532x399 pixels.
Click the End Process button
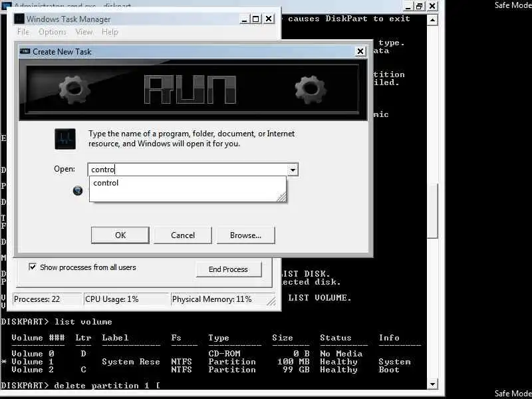coord(229,269)
